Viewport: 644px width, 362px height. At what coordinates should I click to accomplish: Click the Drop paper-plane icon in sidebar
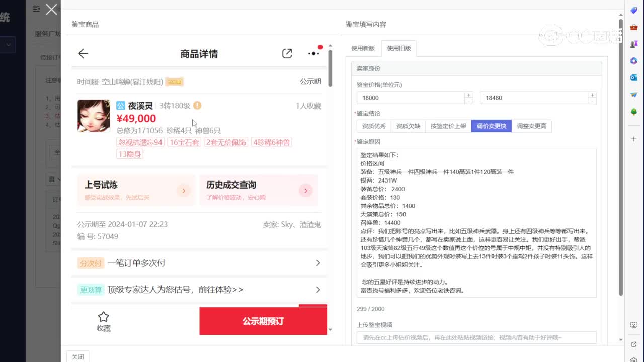click(633, 95)
